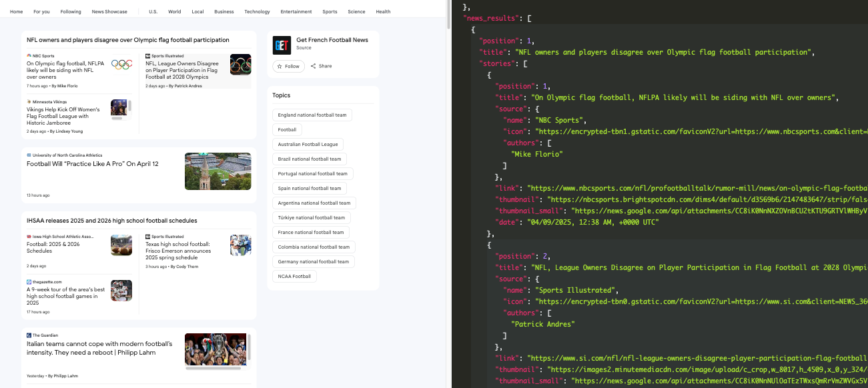Select France national football team topic
The width and height of the screenshot is (868, 388).
[x=311, y=232]
